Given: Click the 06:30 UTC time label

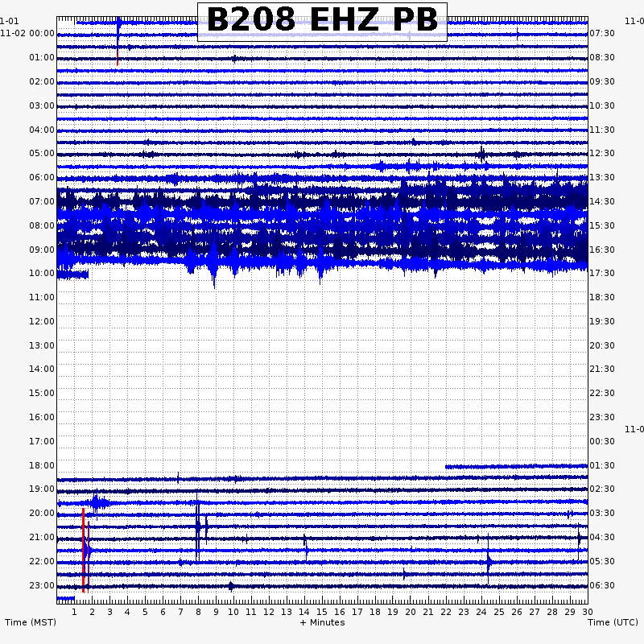Looking at the screenshot, I should pos(602,585).
